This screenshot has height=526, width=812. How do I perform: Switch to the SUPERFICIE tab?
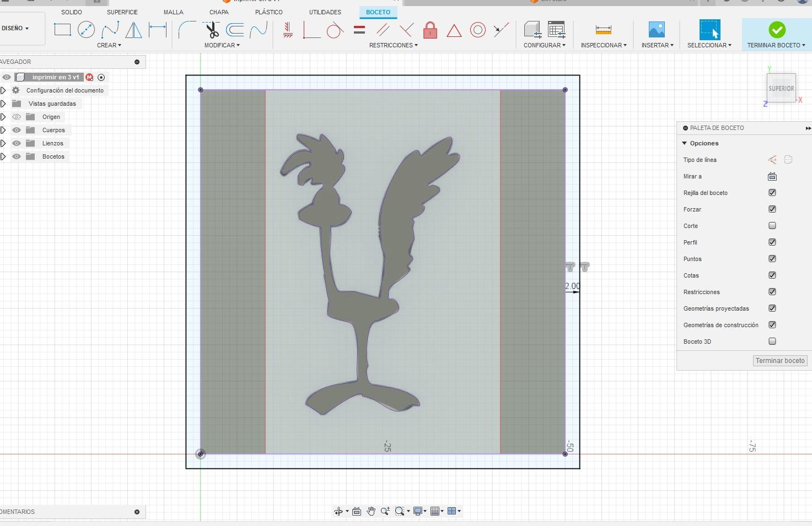click(122, 12)
